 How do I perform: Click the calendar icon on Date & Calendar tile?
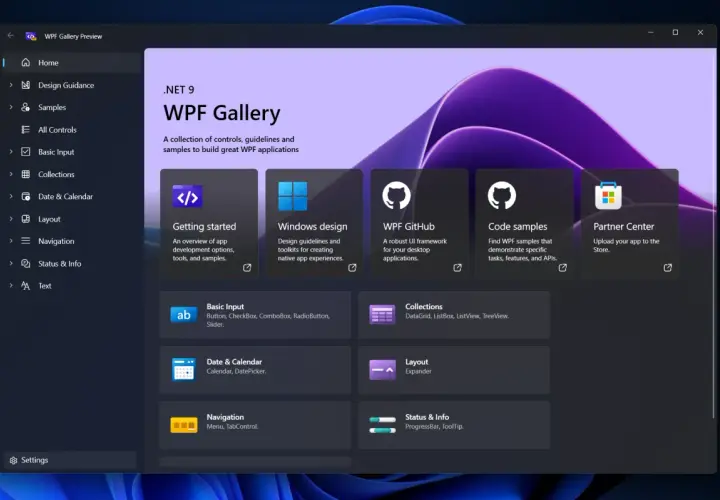pyautogui.click(x=184, y=370)
